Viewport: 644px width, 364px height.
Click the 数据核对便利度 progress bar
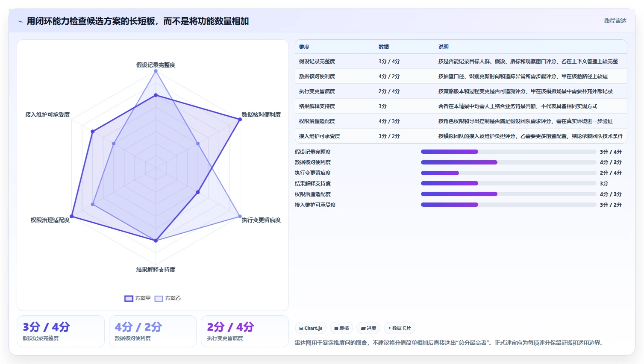coord(509,162)
